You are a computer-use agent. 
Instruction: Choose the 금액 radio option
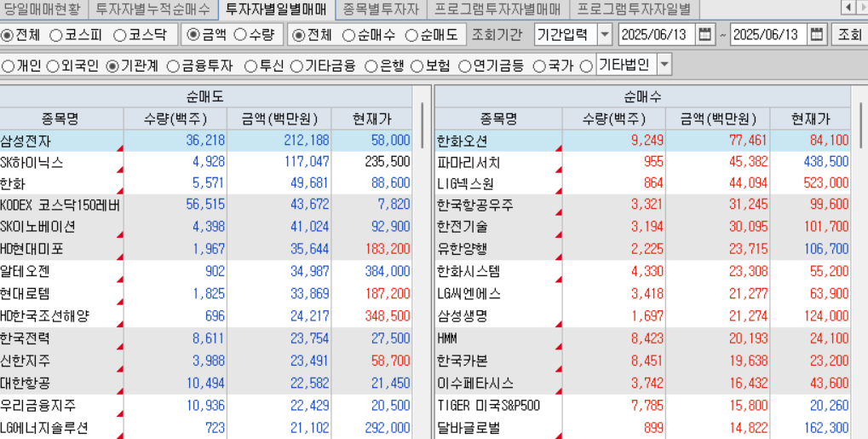coord(193,35)
